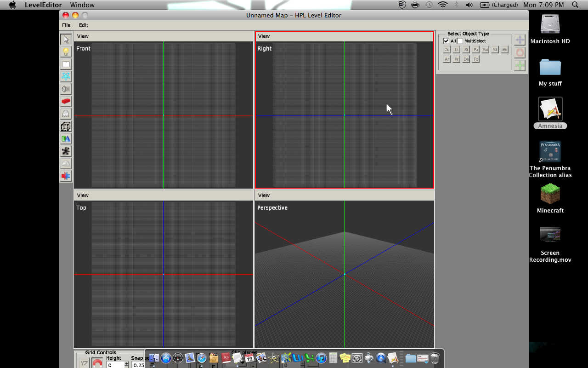Open the Window menu in menu bar
The image size is (588, 368).
(83, 5)
